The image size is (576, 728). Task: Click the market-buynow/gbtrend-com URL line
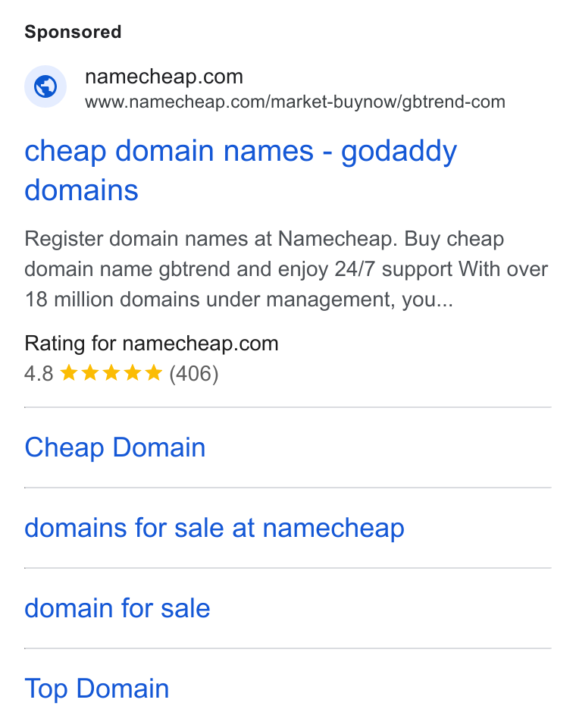[295, 102]
